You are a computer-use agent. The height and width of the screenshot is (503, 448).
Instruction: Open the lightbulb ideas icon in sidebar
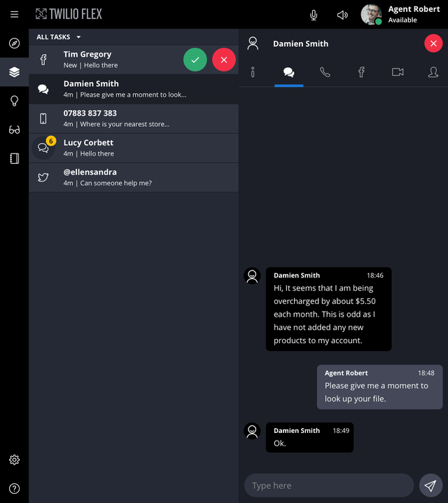pos(14,101)
